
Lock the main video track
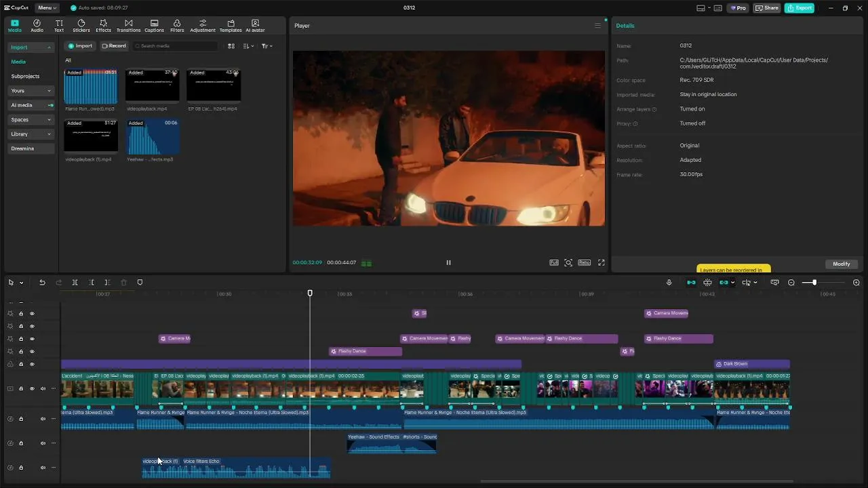pos(21,389)
